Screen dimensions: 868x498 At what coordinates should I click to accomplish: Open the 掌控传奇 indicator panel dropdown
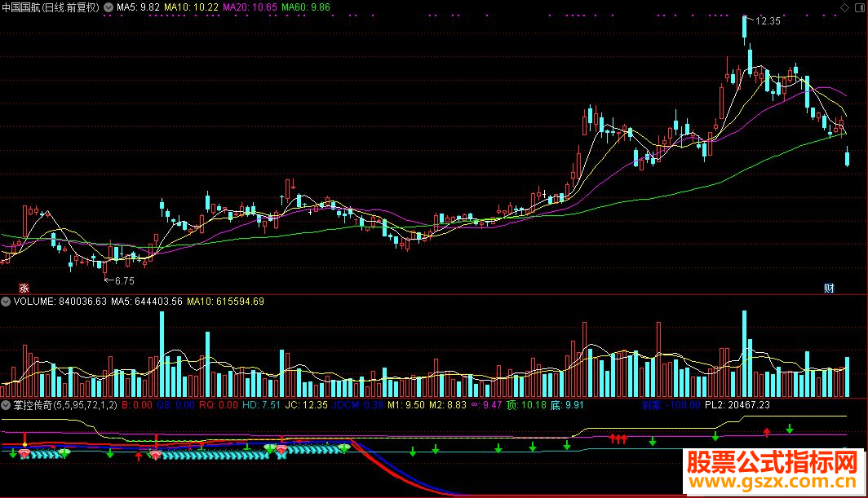click(x=6, y=405)
